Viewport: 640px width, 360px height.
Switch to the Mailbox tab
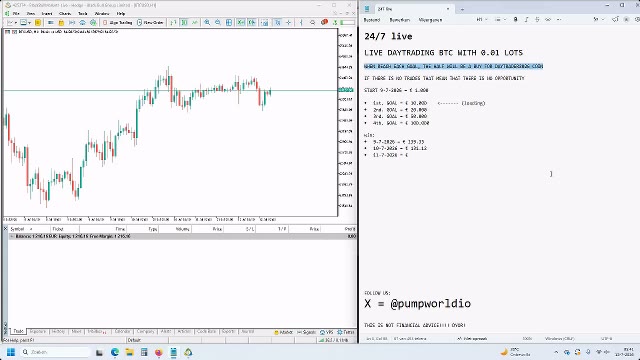(97, 331)
